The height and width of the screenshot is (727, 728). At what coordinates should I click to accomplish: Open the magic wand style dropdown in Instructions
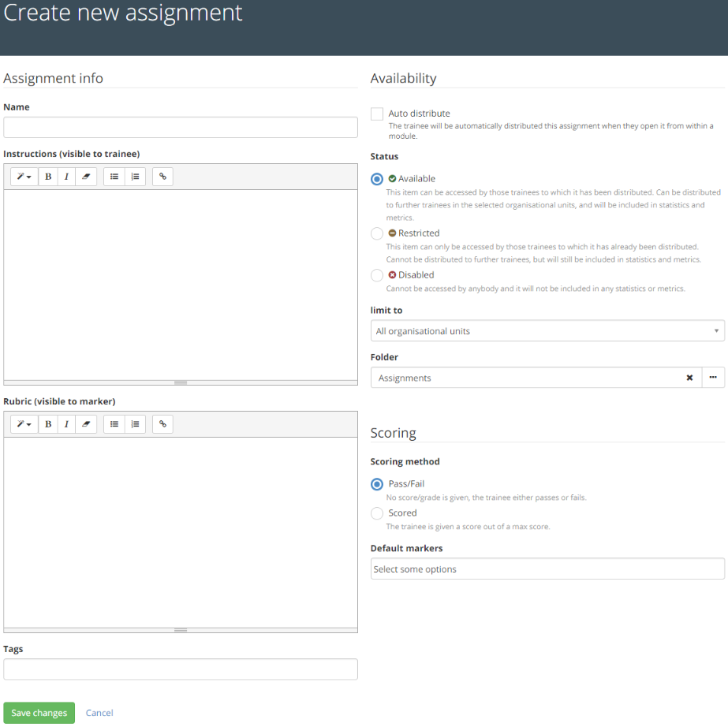point(24,177)
